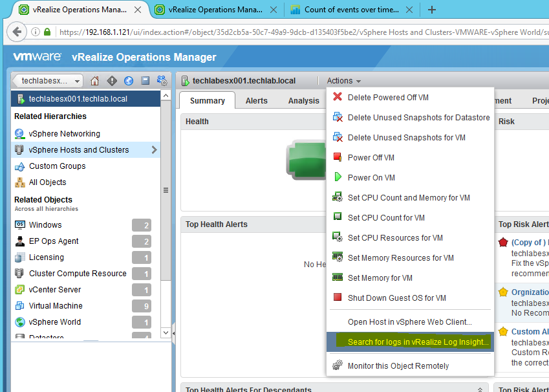Click the Set CPU Count and Memory icon
Image resolution: width=549 pixels, height=392 pixels.
pyautogui.click(x=338, y=197)
